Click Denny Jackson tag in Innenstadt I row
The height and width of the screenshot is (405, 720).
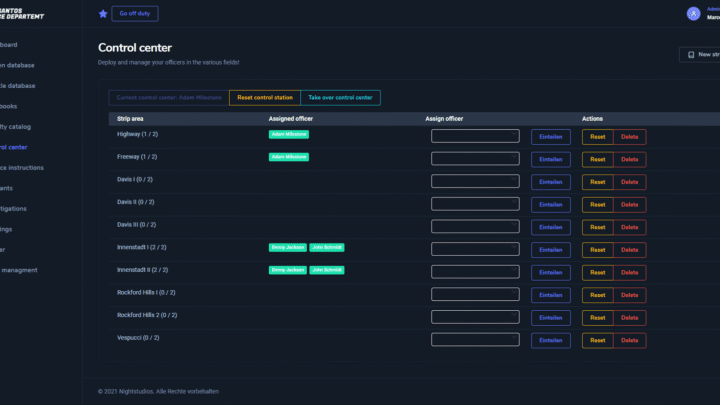pos(287,248)
